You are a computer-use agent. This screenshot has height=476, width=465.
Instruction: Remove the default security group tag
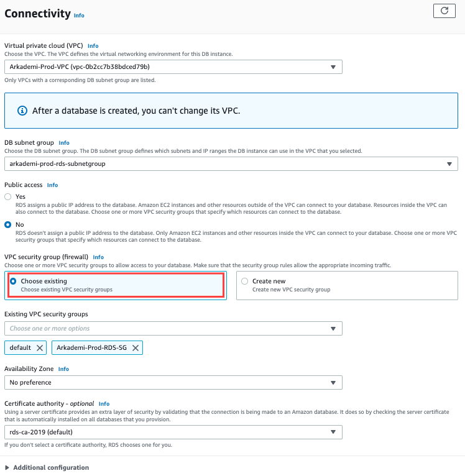click(40, 348)
